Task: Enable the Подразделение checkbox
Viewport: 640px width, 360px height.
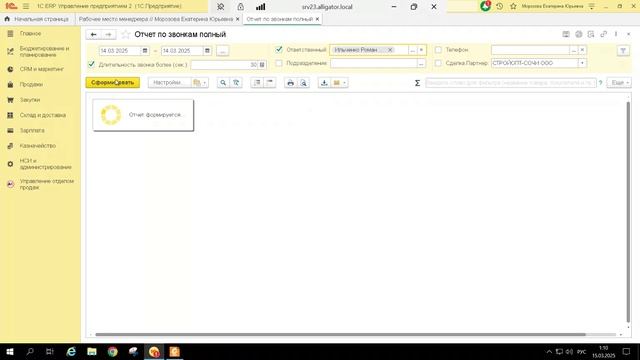Action: click(279, 63)
